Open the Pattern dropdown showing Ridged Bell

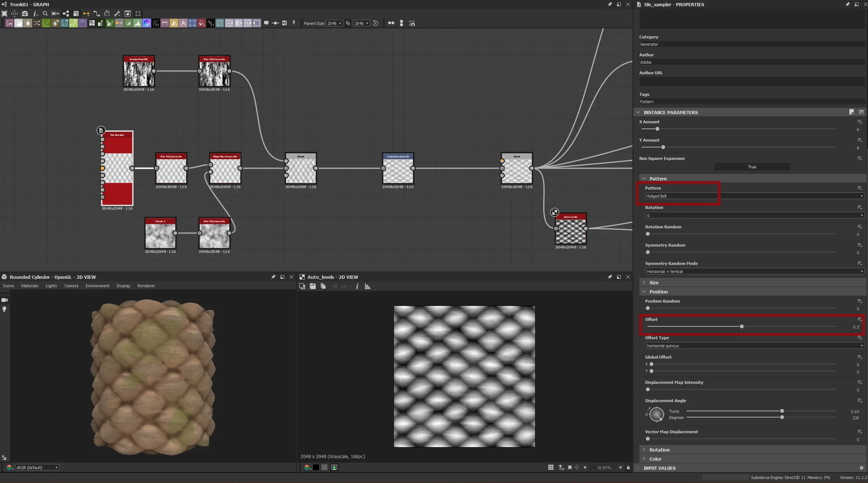755,196
